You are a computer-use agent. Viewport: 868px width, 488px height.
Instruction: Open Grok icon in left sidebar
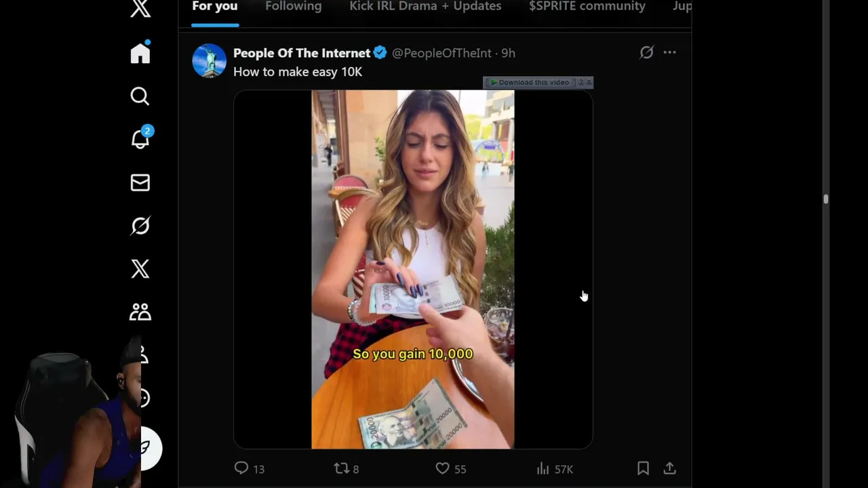(x=140, y=226)
